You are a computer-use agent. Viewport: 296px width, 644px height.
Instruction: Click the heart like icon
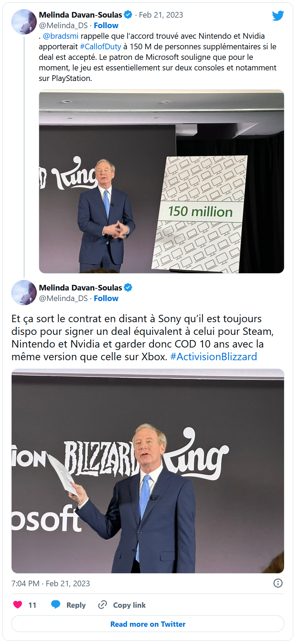tap(18, 605)
